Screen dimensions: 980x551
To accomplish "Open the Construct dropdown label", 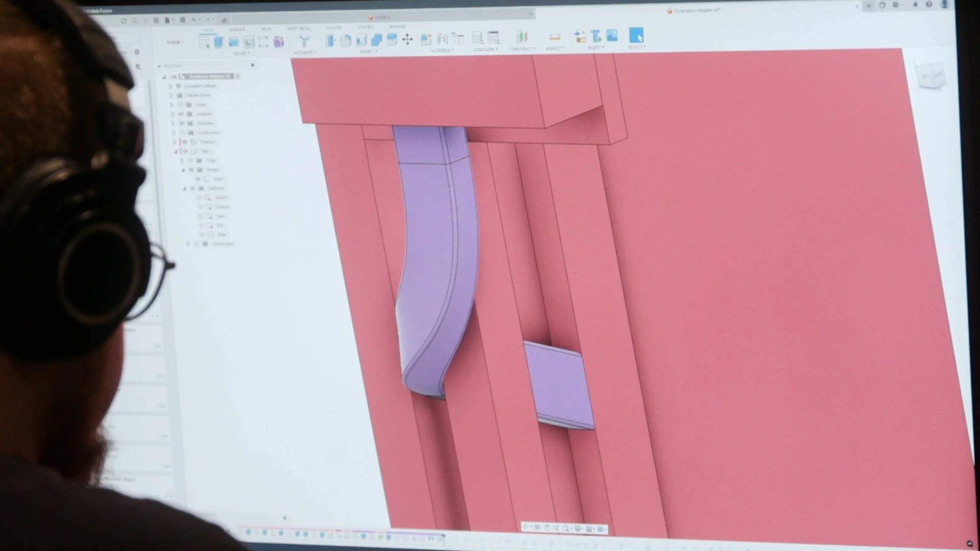I will (x=522, y=49).
